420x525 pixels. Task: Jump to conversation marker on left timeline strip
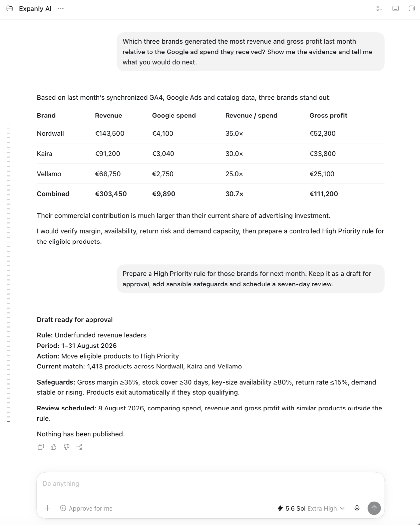[8, 422]
